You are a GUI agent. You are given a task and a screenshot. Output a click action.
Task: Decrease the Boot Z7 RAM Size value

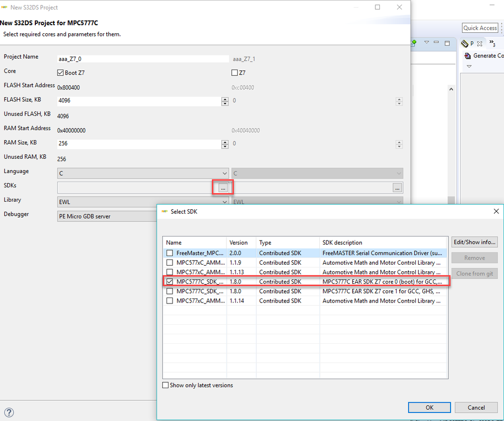[225, 146]
